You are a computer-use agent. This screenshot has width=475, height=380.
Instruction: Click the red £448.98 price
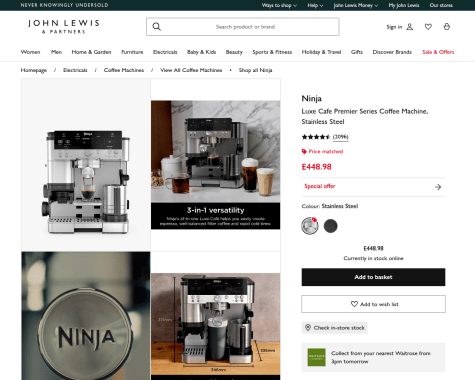coord(316,167)
